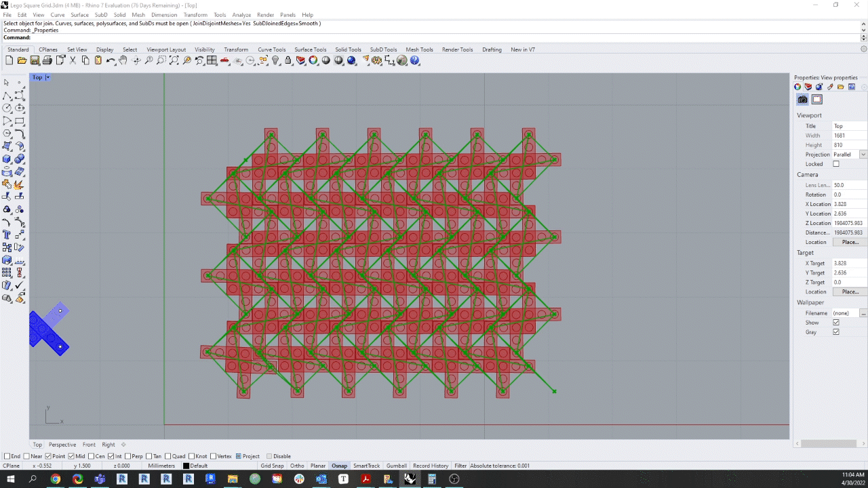Click the black Default layer swatch
Viewport: 868px width, 488px height.
click(186, 466)
